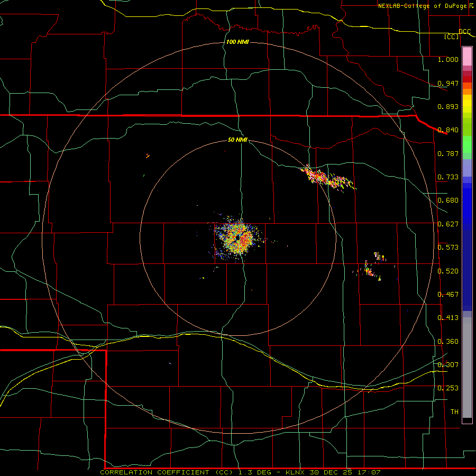Click the 0.787 scale value

pos(448,153)
